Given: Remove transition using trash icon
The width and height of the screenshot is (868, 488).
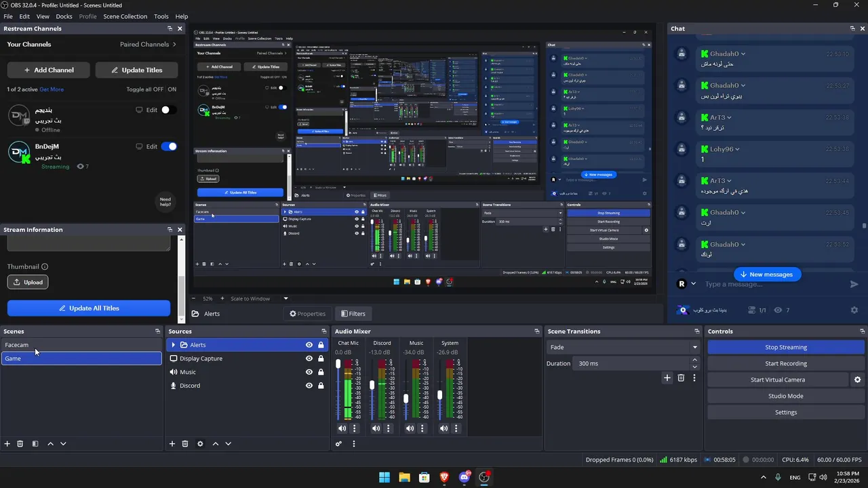Looking at the screenshot, I should point(682,378).
